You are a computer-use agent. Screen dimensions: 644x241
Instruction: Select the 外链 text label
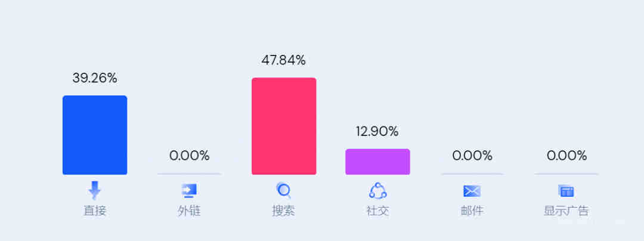190,211
